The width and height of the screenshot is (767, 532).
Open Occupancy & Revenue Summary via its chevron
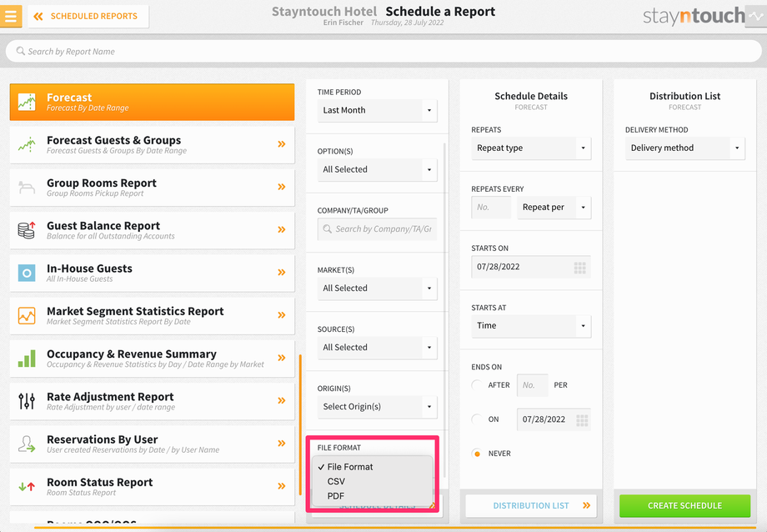(x=282, y=358)
